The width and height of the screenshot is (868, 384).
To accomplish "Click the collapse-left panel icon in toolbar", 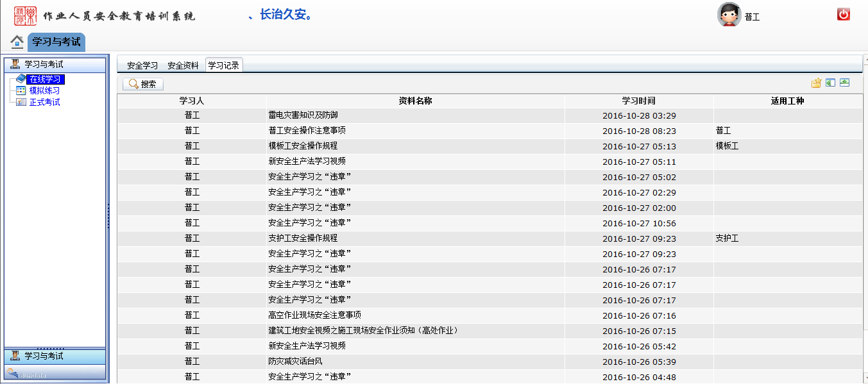I will pyautogui.click(x=830, y=83).
